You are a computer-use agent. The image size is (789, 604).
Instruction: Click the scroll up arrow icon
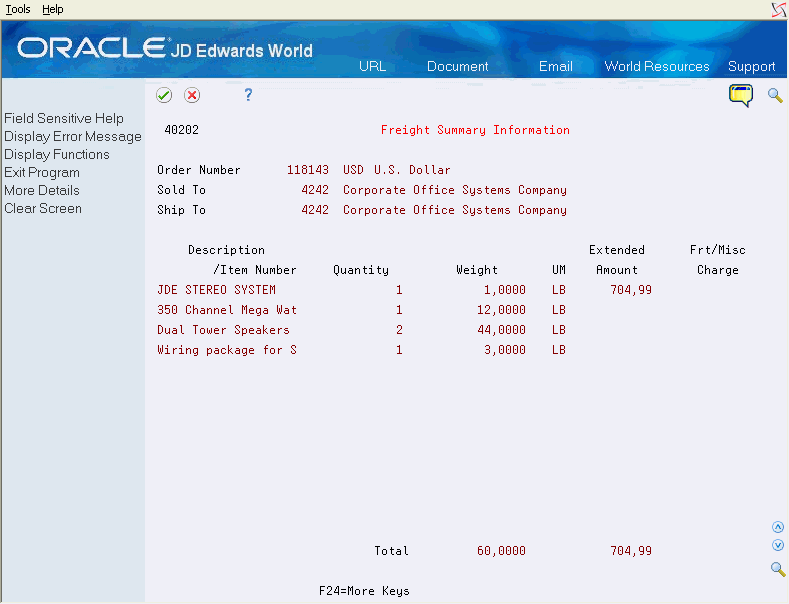tap(778, 527)
